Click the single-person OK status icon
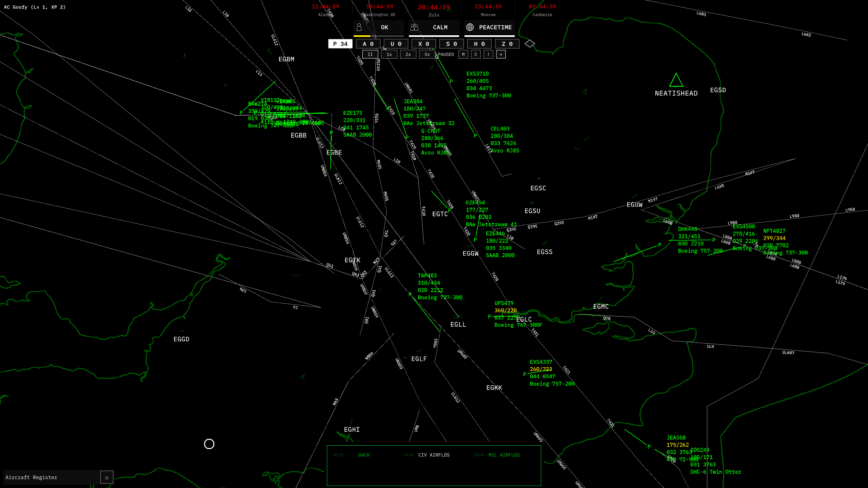Viewport: 868px width, 488px height. point(359,27)
